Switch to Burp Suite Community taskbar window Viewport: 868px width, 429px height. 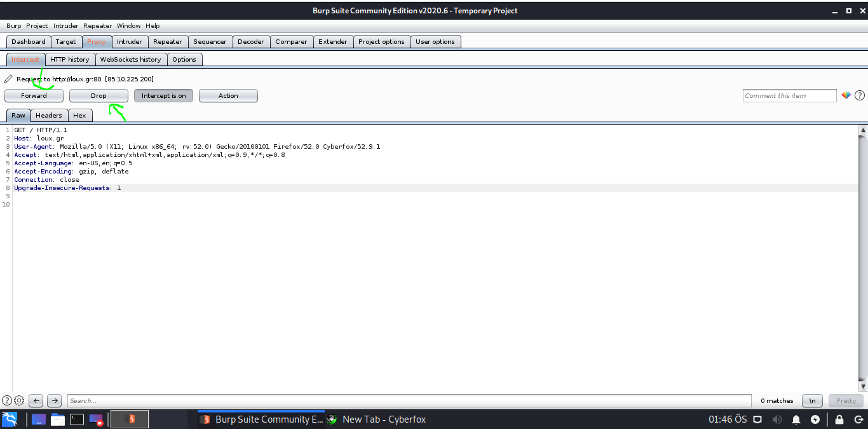point(262,419)
